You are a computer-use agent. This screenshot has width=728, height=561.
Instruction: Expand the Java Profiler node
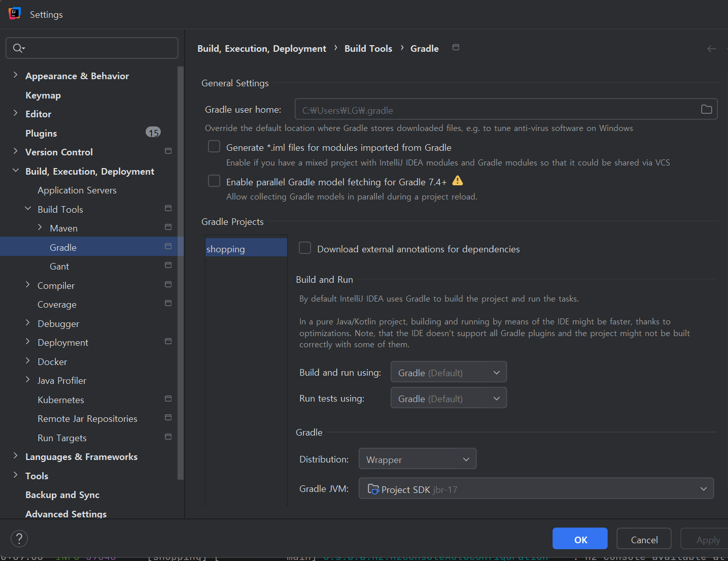[x=28, y=380]
